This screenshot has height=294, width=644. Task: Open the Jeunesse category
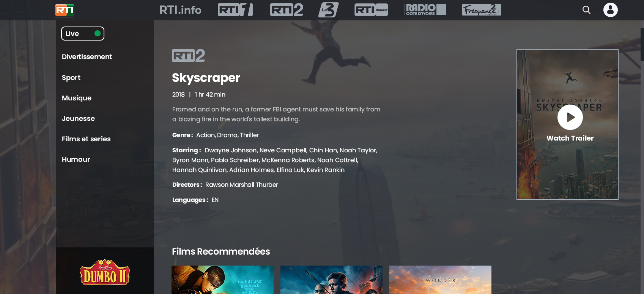pyautogui.click(x=78, y=119)
